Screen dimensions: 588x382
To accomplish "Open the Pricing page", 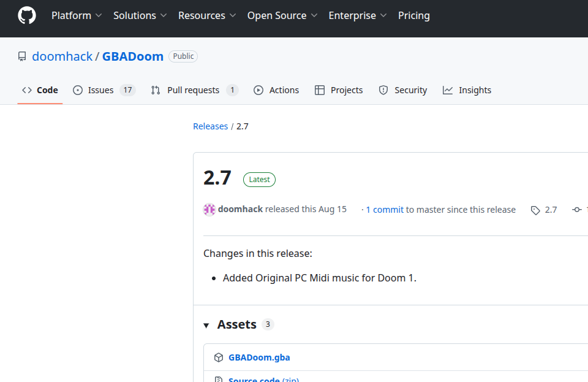I will (x=413, y=16).
